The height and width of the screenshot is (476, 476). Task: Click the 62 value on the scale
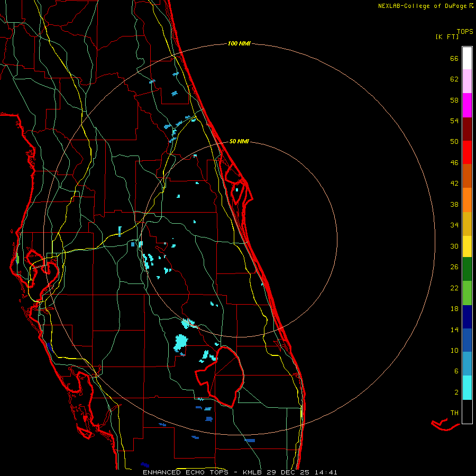point(454,79)
